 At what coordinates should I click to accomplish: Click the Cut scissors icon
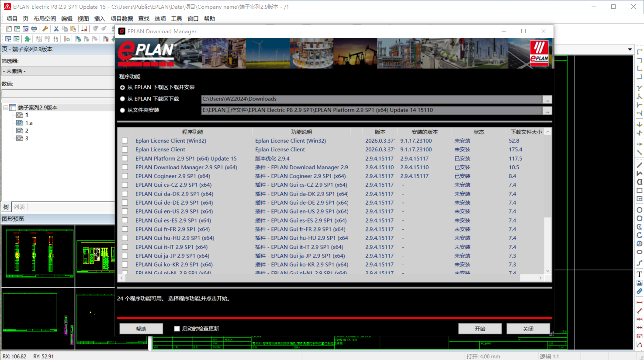56,29
